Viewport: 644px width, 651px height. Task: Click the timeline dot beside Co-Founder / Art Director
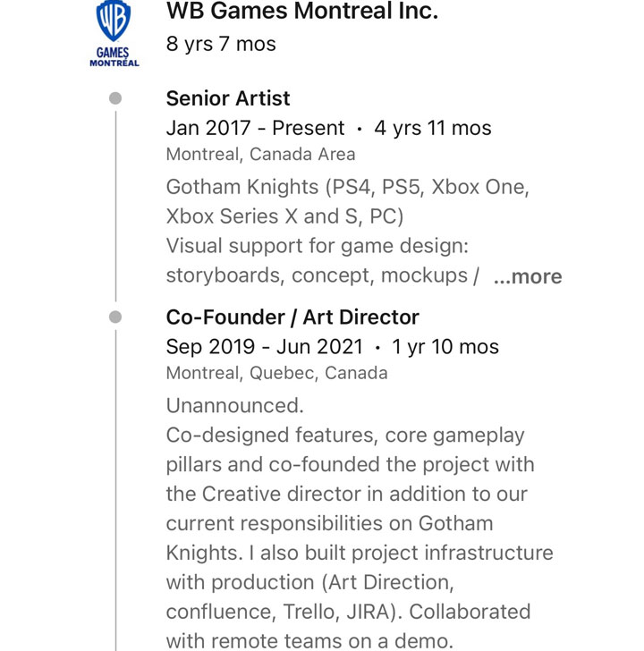coord(115,317)
